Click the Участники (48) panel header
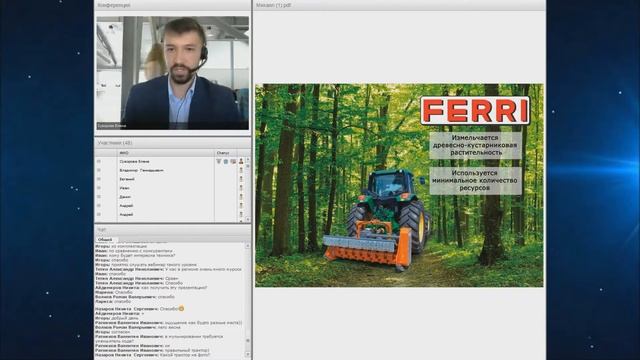 [173, 143]
